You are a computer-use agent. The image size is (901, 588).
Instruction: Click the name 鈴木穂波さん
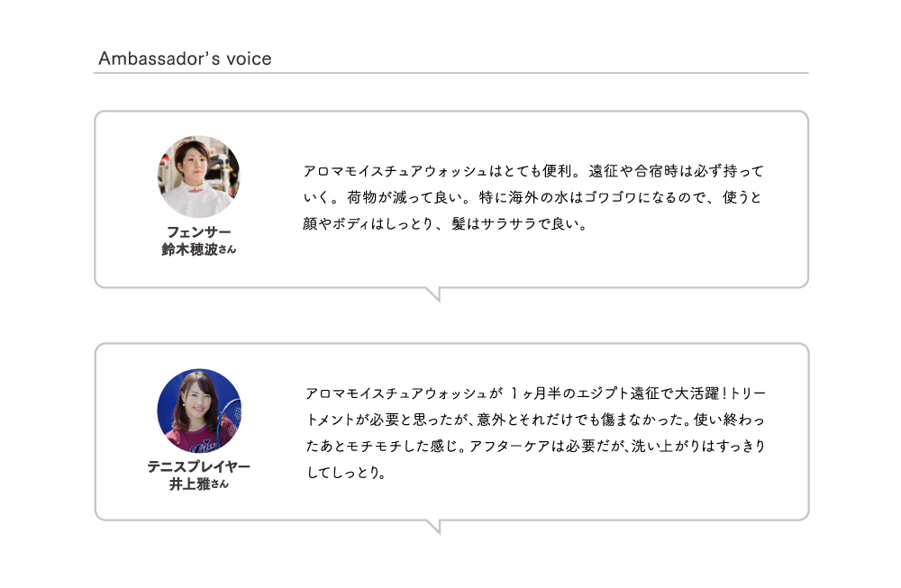pyautogui.click(x=199, y=249)
